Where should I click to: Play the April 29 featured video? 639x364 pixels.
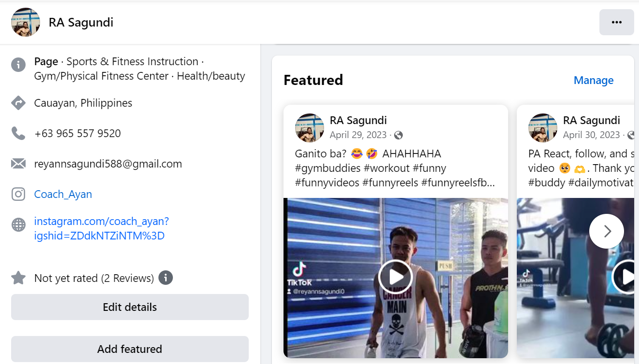[x=395, y=277]
